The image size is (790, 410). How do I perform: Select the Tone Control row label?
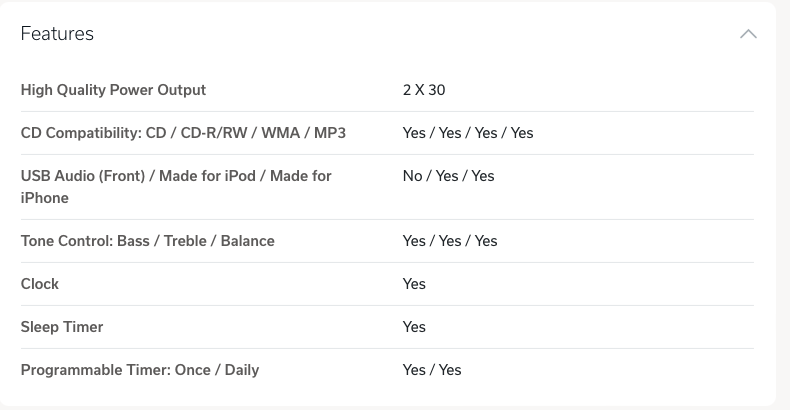[x=148, y=241]
